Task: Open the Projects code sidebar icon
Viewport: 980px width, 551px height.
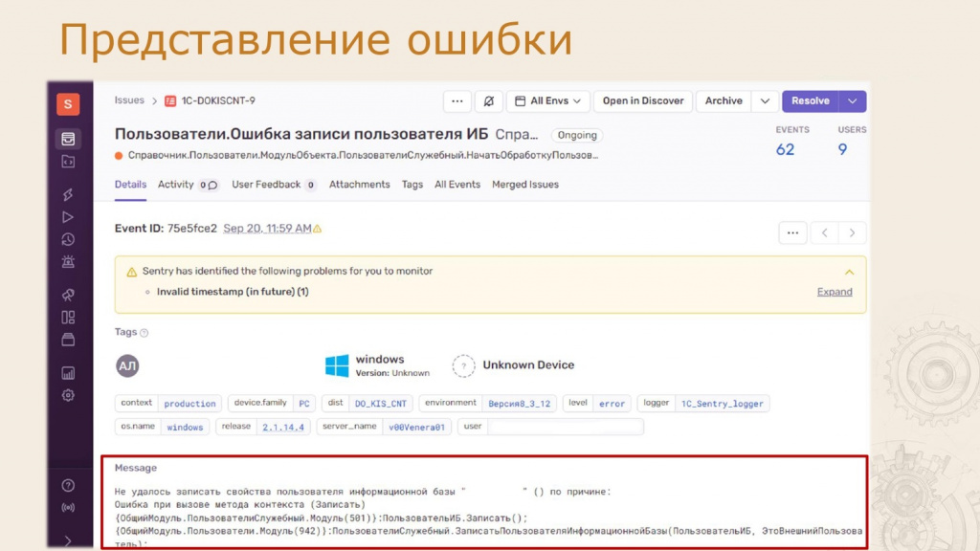Action: coord(68,162)
